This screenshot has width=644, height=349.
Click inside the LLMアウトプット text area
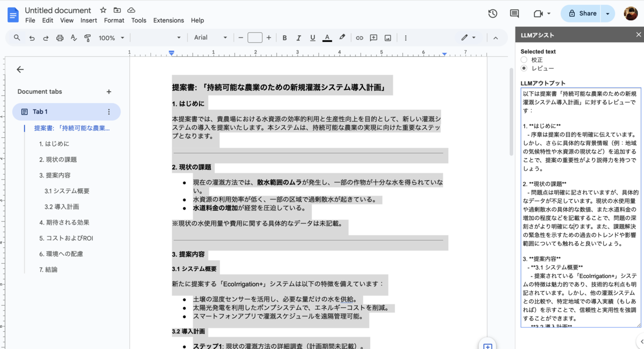(x=581, y=207)
